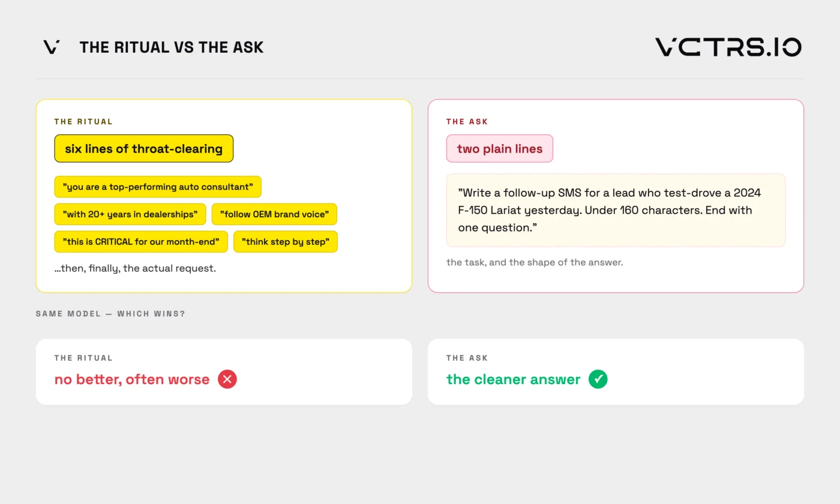Click the F-150 Lariat SMS prompt box
The height and width of the screenshot is (504, 840).
616,210
